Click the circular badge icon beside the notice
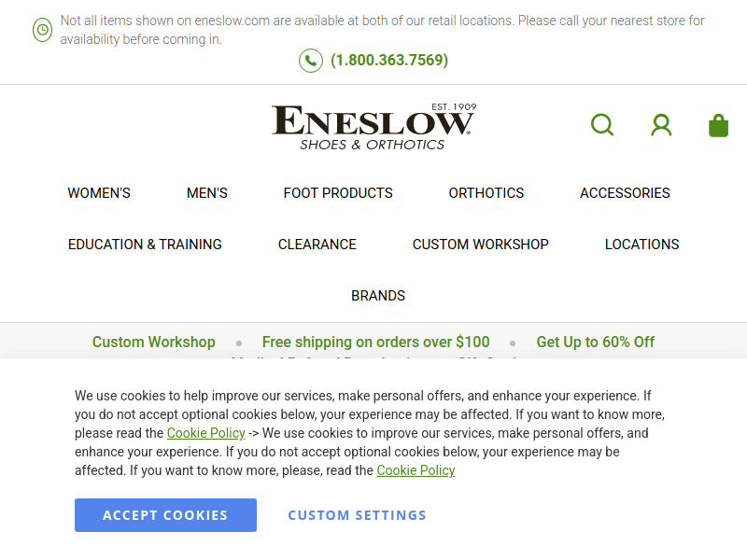 pyautogui.click(x=41, y=30)
